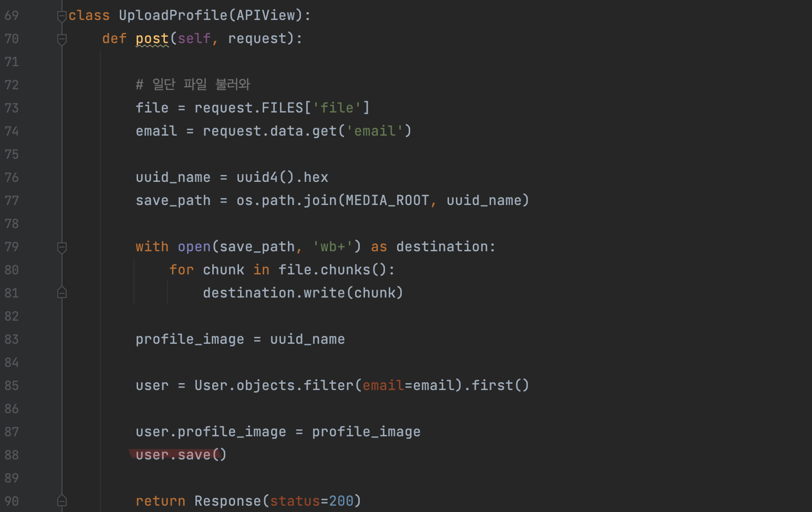The image size is (812, 512).
Task: Click the highlighted user.save() call
Action: tap(181, 455)
